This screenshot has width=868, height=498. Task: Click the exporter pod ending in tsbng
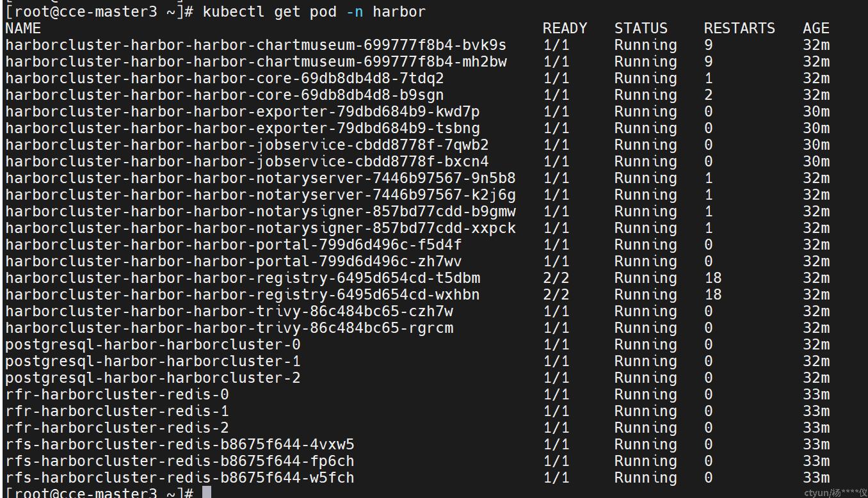[x=243, y=128]
